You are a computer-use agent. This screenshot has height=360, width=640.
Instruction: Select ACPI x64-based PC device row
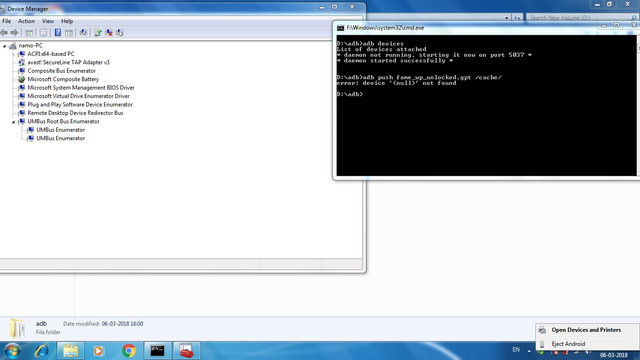51,54
